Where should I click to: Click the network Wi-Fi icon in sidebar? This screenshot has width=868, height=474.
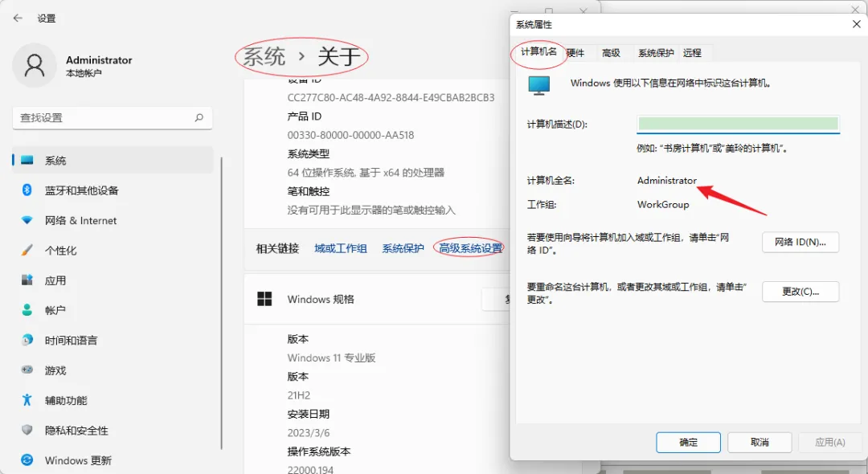click(x=27, y=220)
